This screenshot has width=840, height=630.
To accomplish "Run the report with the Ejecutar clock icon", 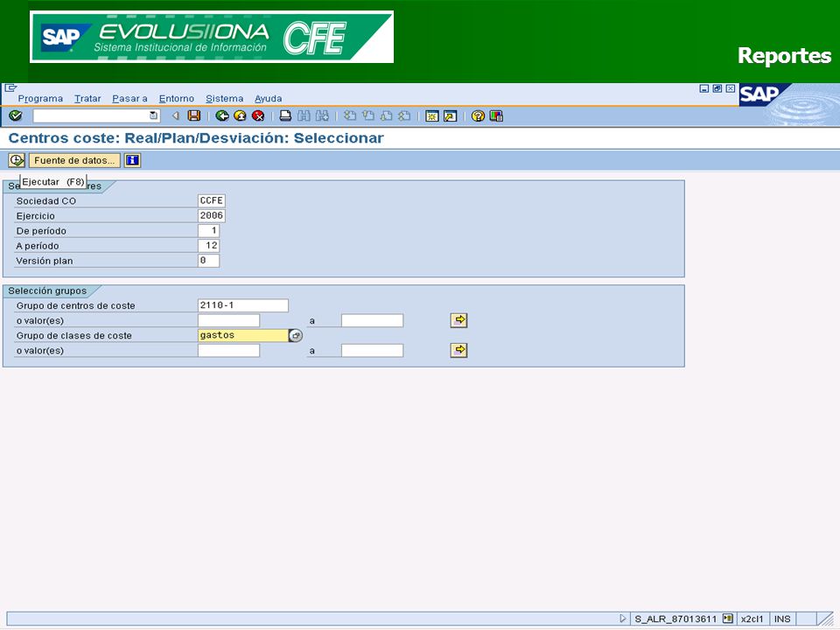I will 17,160.
